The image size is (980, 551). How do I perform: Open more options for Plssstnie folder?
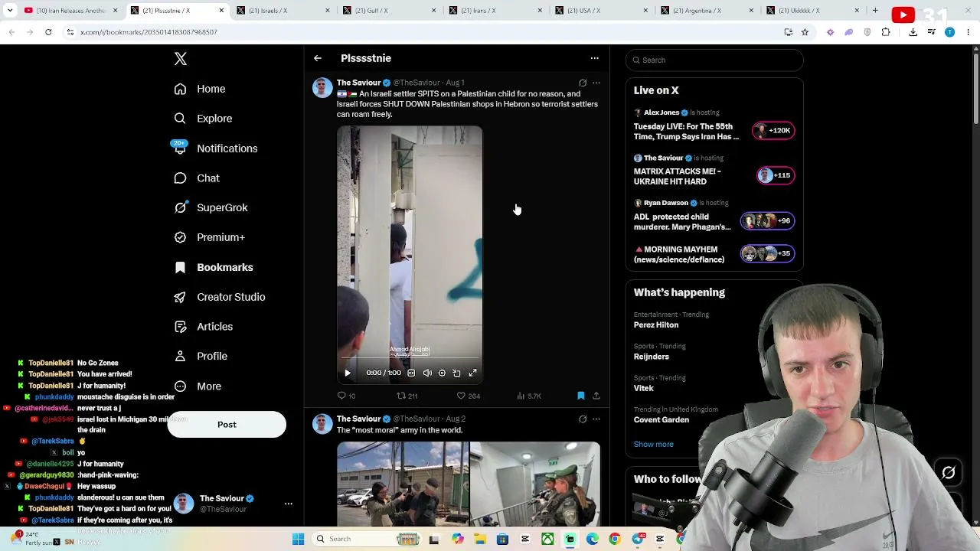point(594,58)
